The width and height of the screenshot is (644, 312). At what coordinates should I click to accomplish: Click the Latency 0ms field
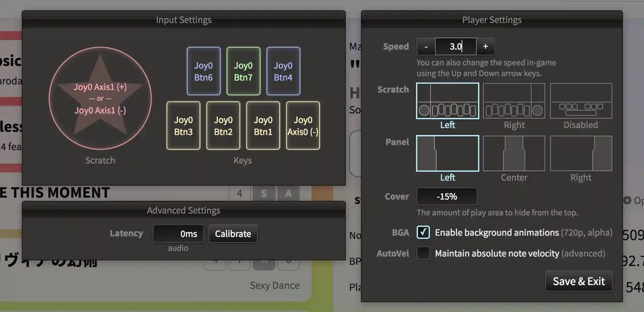tap(178, 233)
